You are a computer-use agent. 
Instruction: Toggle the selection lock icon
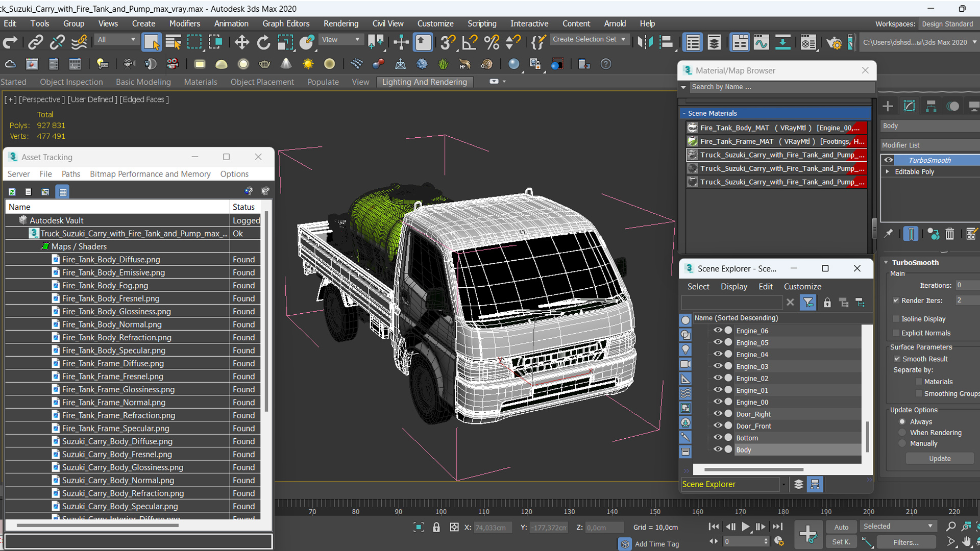pos(436,527)
